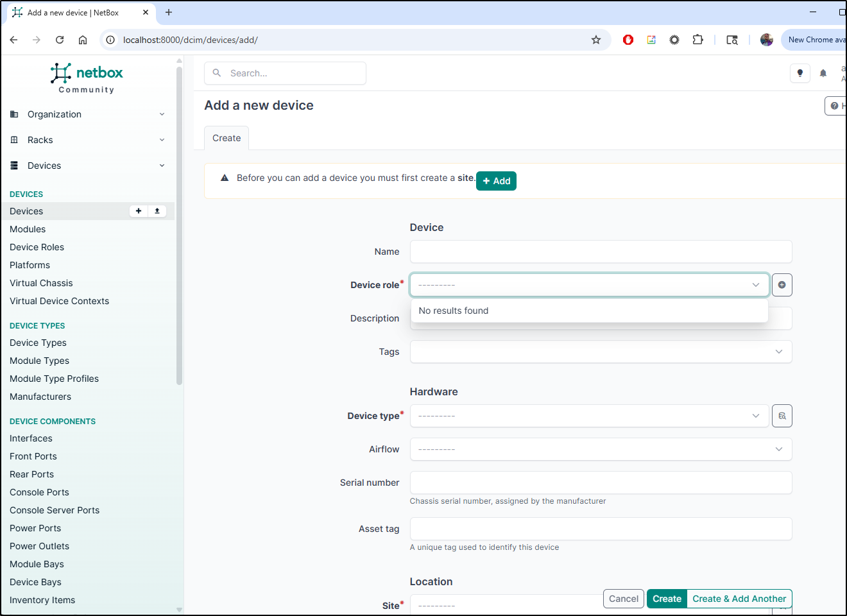The height and width of the screenshot is (616, 847).
Task: Reload the page with refresh icon
Action: (60, 40)
